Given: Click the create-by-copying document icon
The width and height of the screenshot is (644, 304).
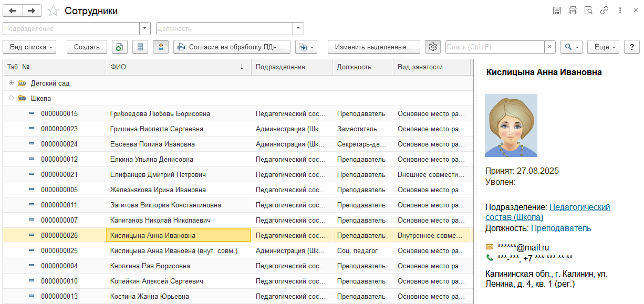Looking at the screenshot, I should (120, 47).
